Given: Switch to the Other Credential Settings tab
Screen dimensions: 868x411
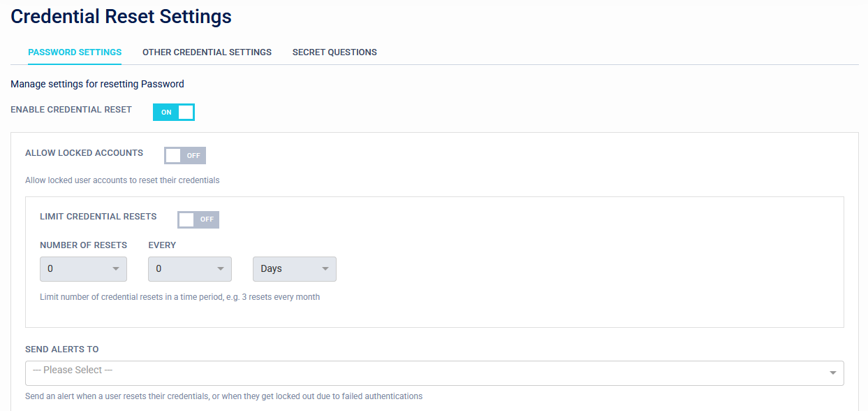Looking at the screenshot, I should (x=207, y=52).
